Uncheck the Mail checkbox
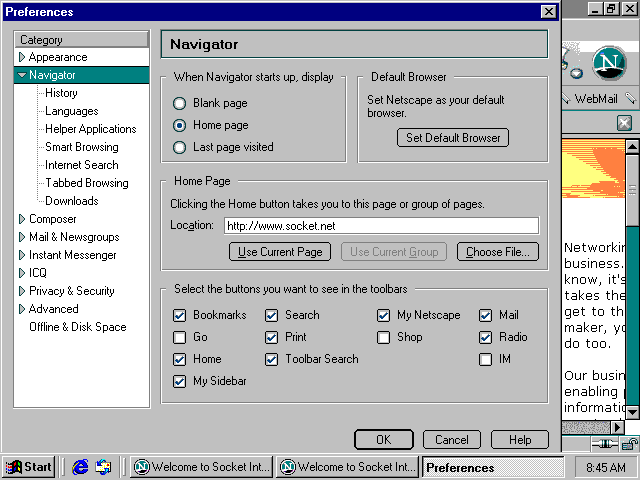Viewport: 640px width, 480px height. coord(485,315)
